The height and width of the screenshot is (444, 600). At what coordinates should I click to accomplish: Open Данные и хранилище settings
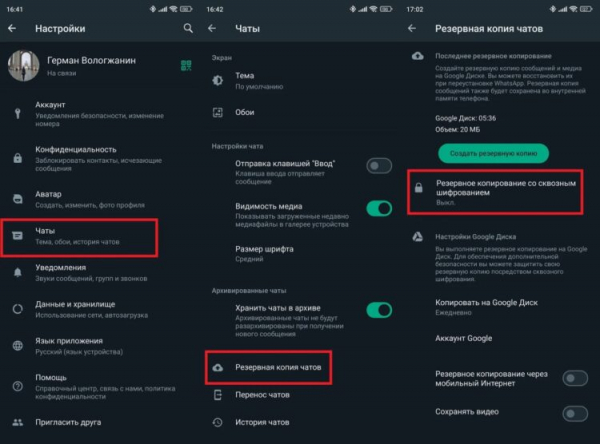point(100,309)
